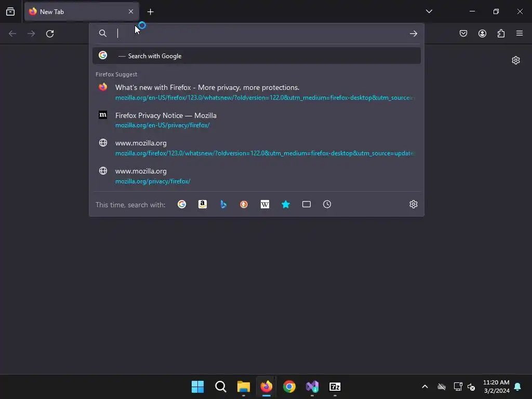The image size is (532, 399).
Task: Click inside the address bar input
Action: [x=261, y=33]
